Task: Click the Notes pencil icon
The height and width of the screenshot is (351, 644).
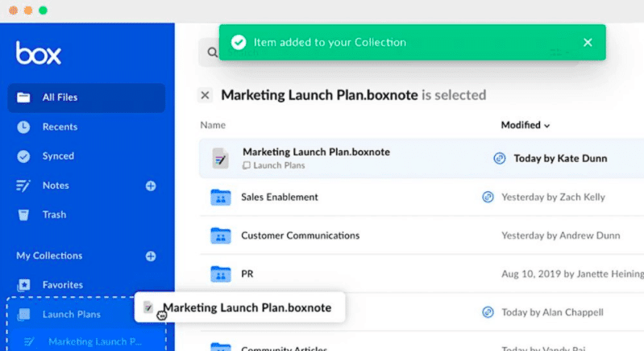Action: point(23,186)
